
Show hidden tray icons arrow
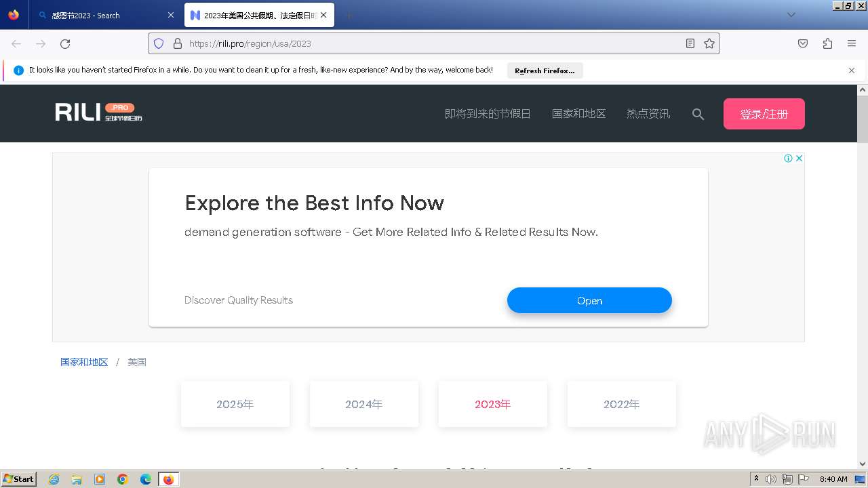click(x=756, y=479)
